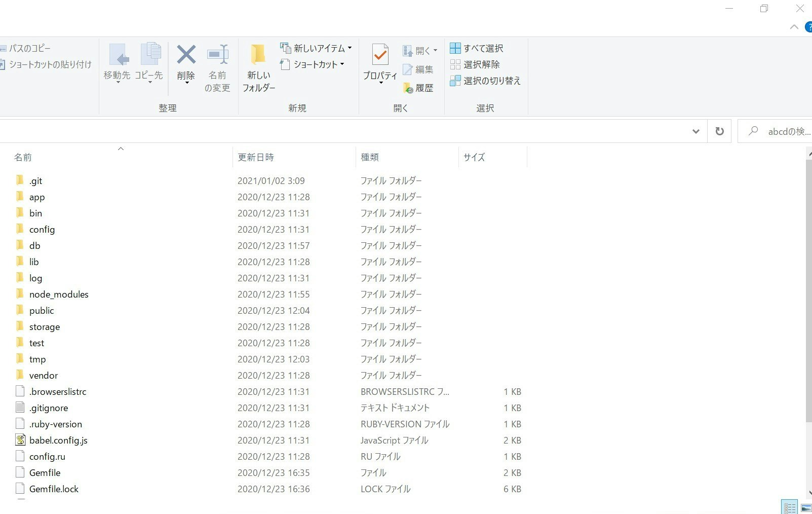Click Select all (すべて選択)
The width and height of the screenshot is (812, 514).
[x=477, y=48]
